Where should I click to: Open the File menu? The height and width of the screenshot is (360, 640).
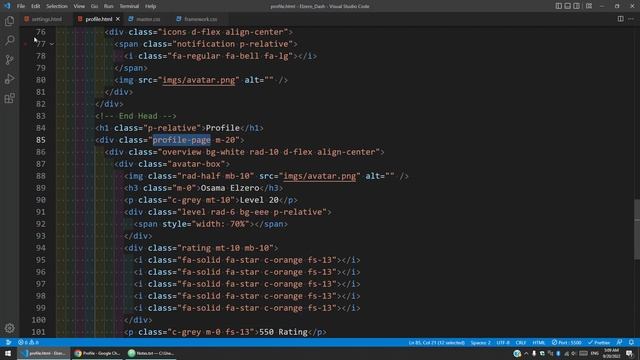21,6
